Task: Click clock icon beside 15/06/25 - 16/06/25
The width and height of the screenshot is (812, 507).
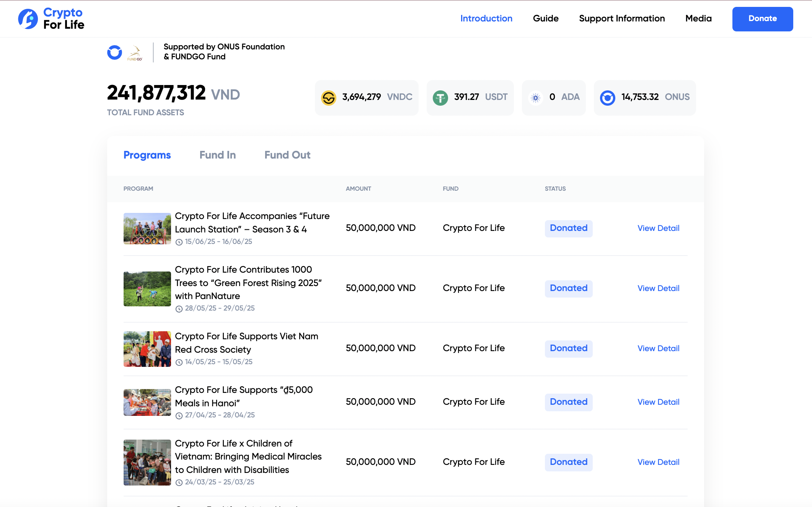Action: click(179, 242)
